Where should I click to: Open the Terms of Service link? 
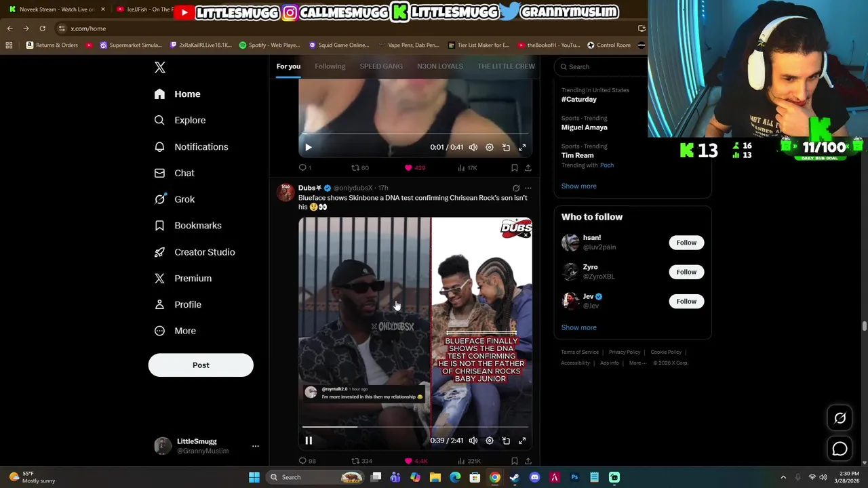(580, 352)
